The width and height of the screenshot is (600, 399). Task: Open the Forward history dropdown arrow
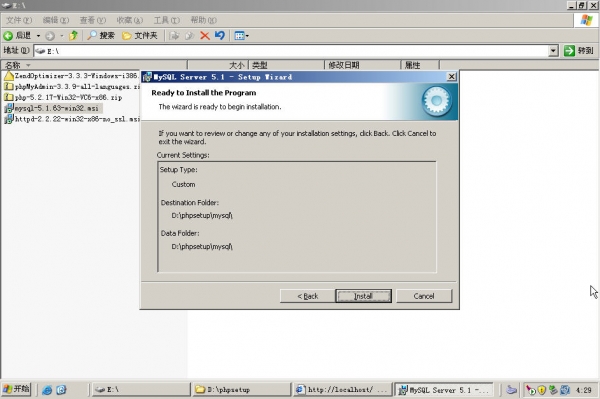62,36
